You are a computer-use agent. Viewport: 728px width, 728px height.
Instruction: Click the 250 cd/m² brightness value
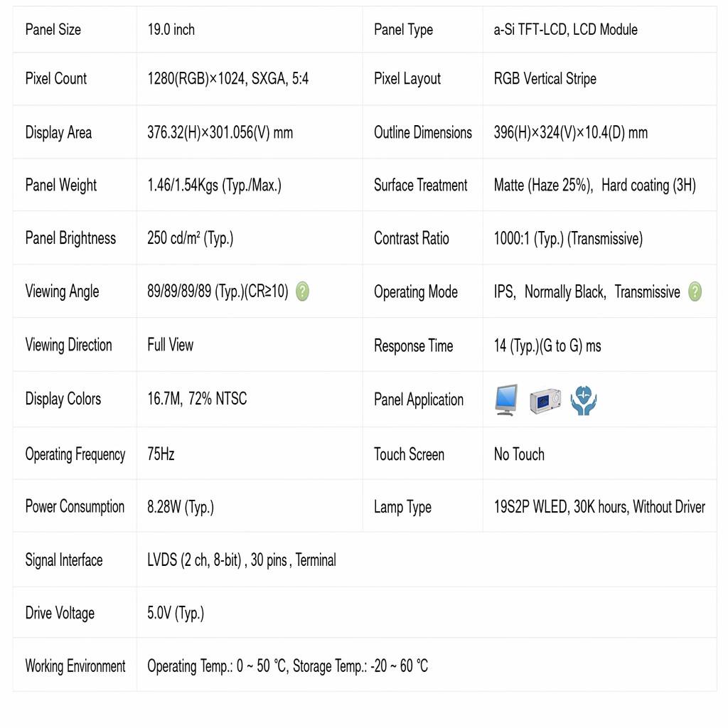tap(191, 238)
